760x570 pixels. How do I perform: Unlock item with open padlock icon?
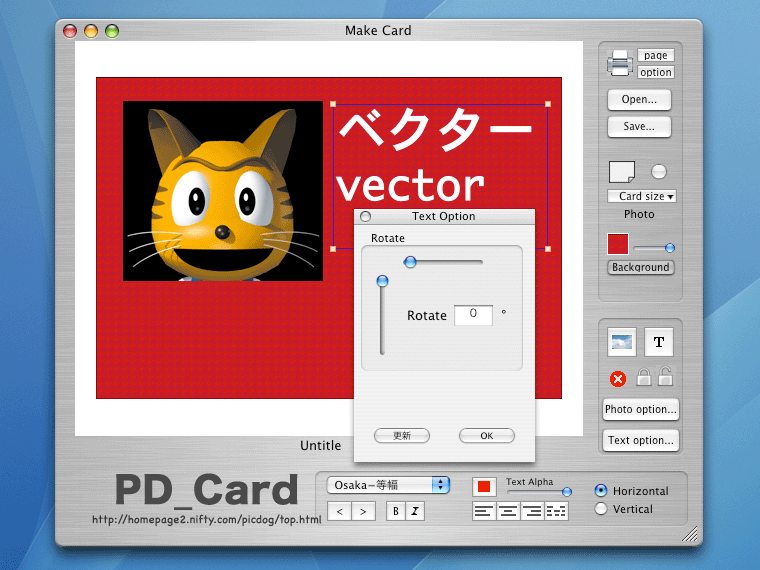point(665,376)
